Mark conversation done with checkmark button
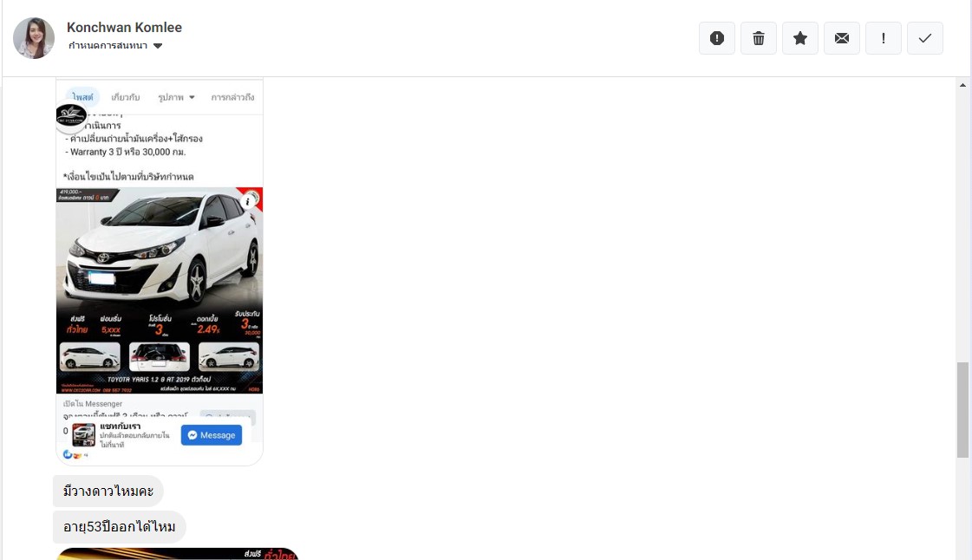Image resolution: width=972 pixels, height=560 pixels. [924, 38]
